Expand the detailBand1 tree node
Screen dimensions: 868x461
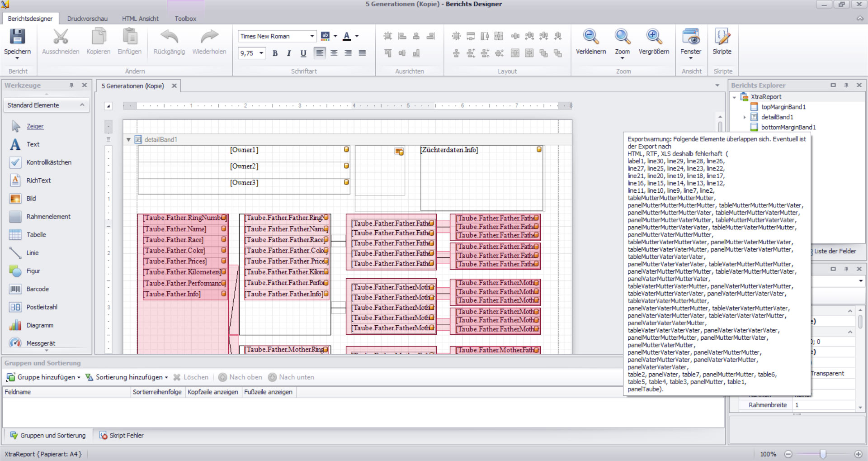[745, 117]
